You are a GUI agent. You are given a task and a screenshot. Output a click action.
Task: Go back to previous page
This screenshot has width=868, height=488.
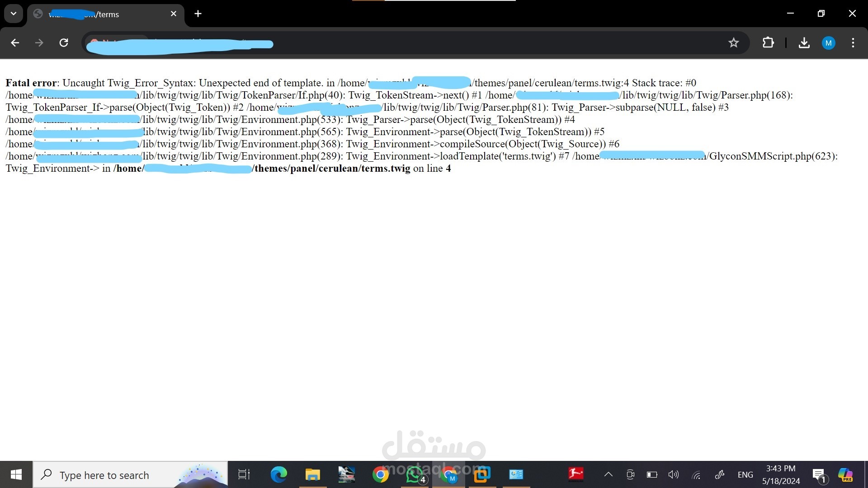[x=15, y=43]
